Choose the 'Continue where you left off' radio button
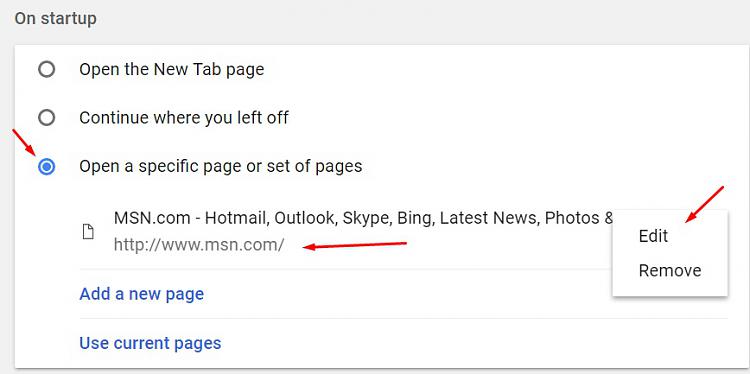 tap(46, 118)
